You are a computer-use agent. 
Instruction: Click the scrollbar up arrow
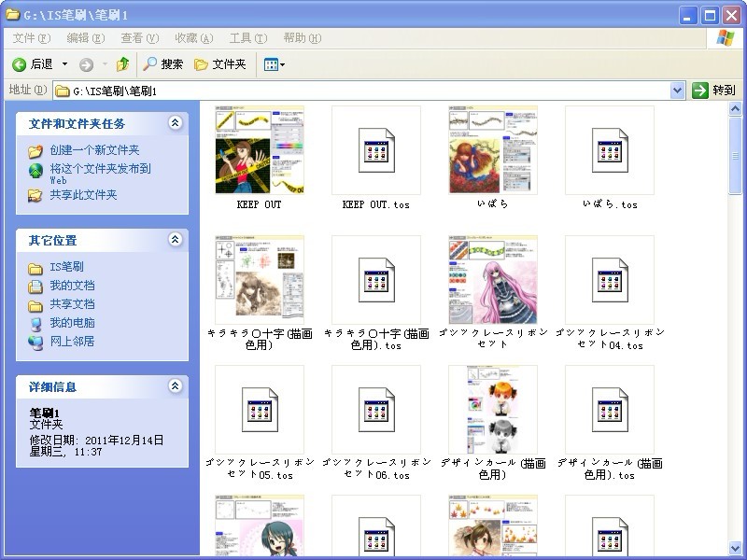coord(735,109)
